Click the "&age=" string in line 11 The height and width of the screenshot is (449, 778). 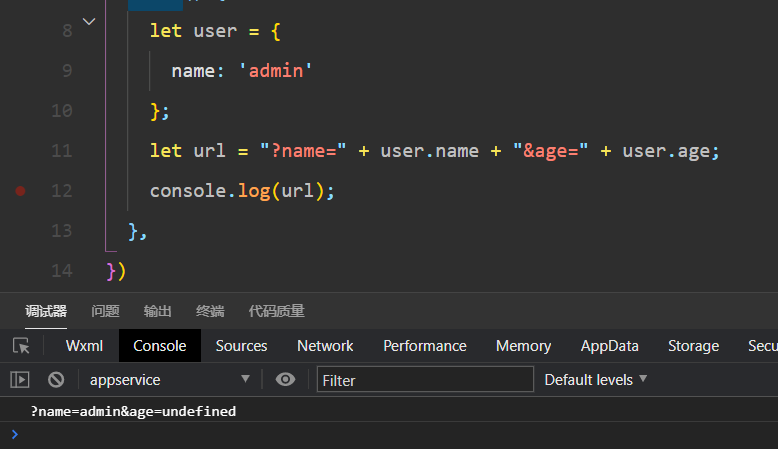(550, 151)
